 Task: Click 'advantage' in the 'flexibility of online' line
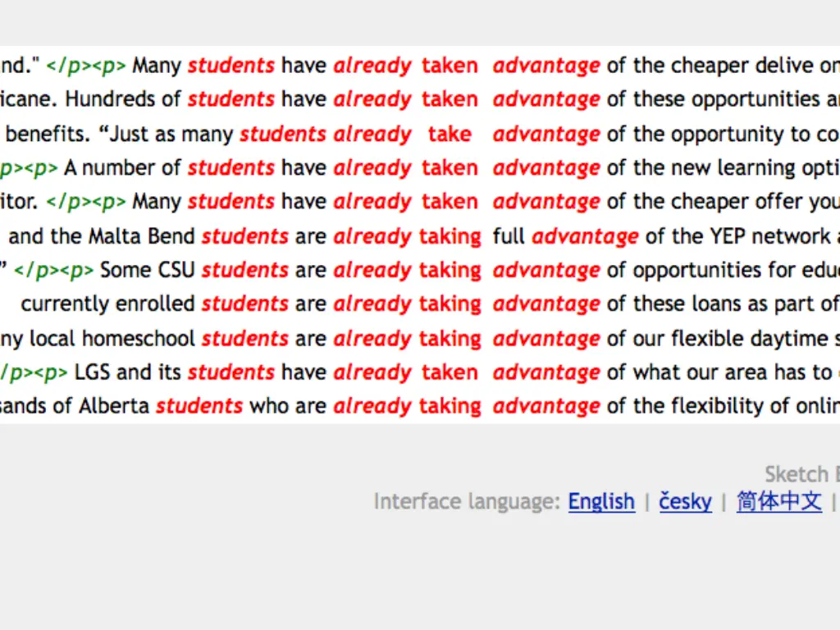(546, 406)
